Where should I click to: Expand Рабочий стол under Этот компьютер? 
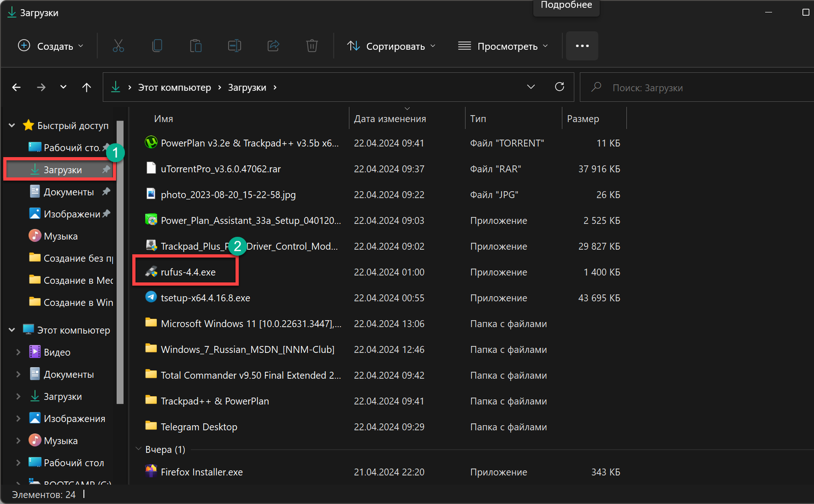click(x=18, y=463)
